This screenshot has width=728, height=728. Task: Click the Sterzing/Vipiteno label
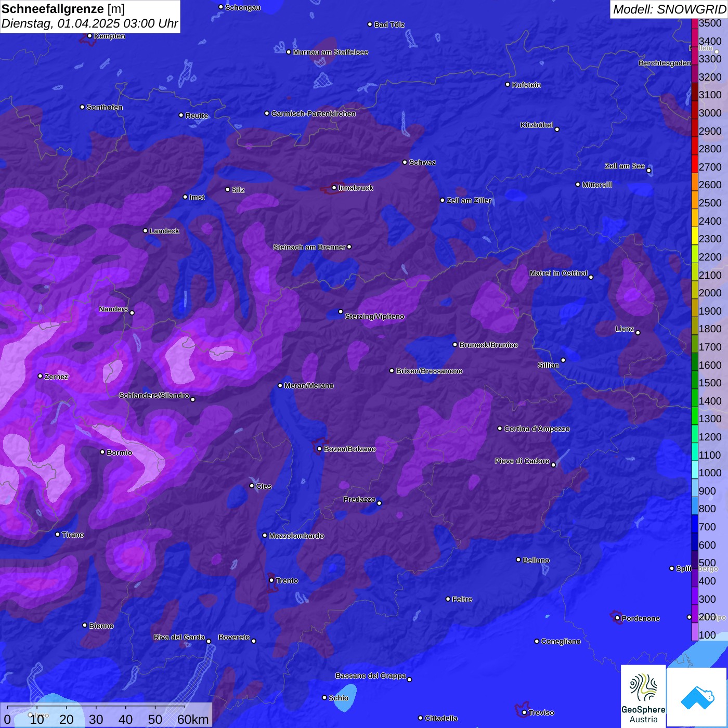374,316
